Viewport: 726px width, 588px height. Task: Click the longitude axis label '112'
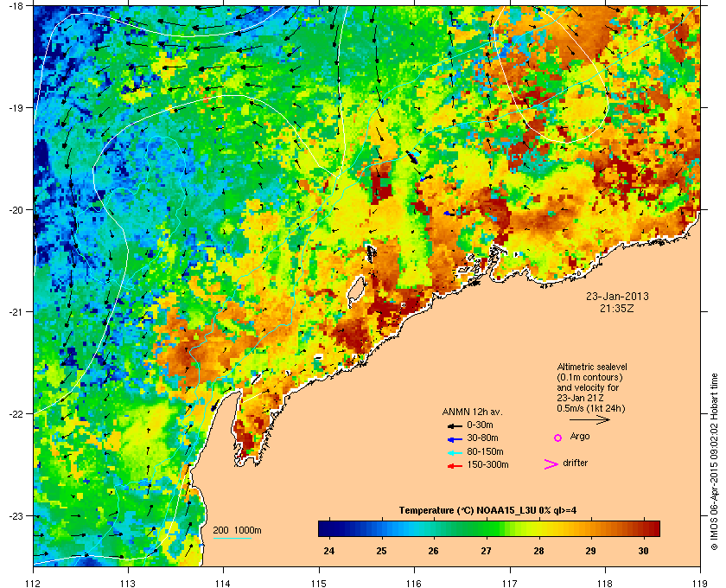pyautogui.click(x=34, y=584)
